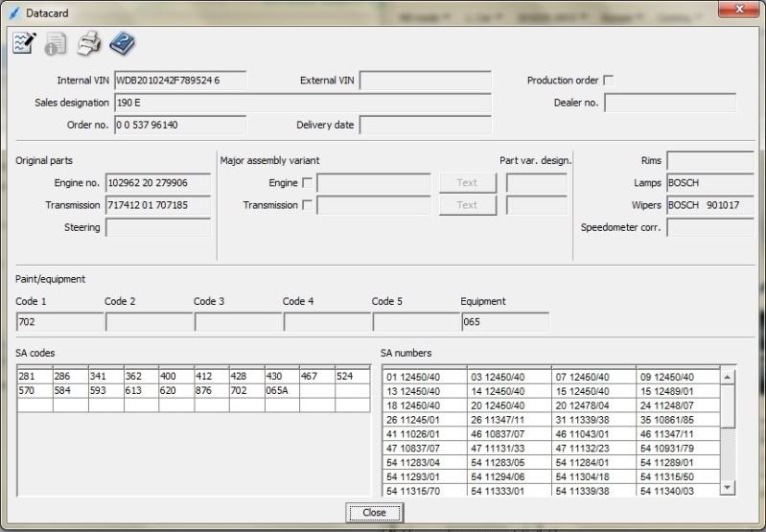Click the Code 1 paint field
766x532 pixels.
(60, 321)
